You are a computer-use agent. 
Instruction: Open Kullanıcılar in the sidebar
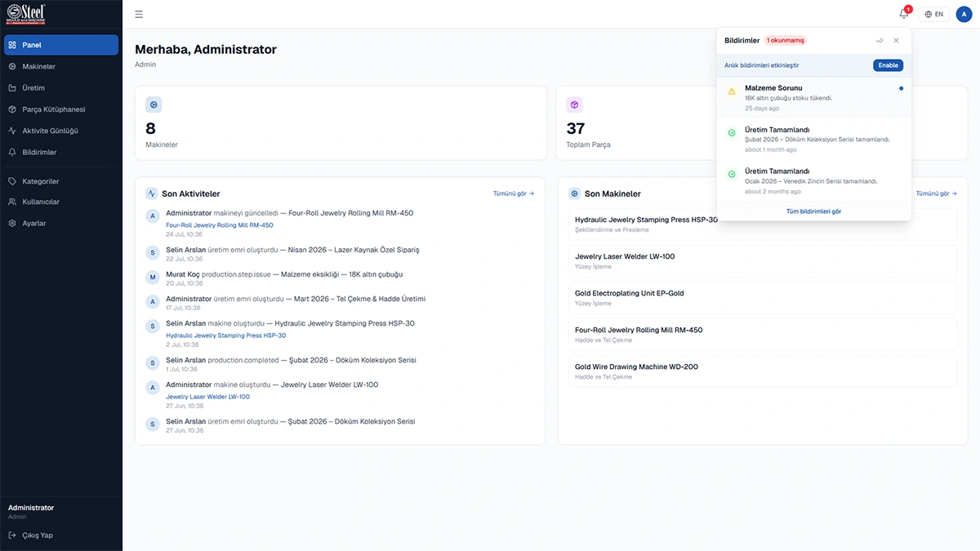click(x=61, y=202)
